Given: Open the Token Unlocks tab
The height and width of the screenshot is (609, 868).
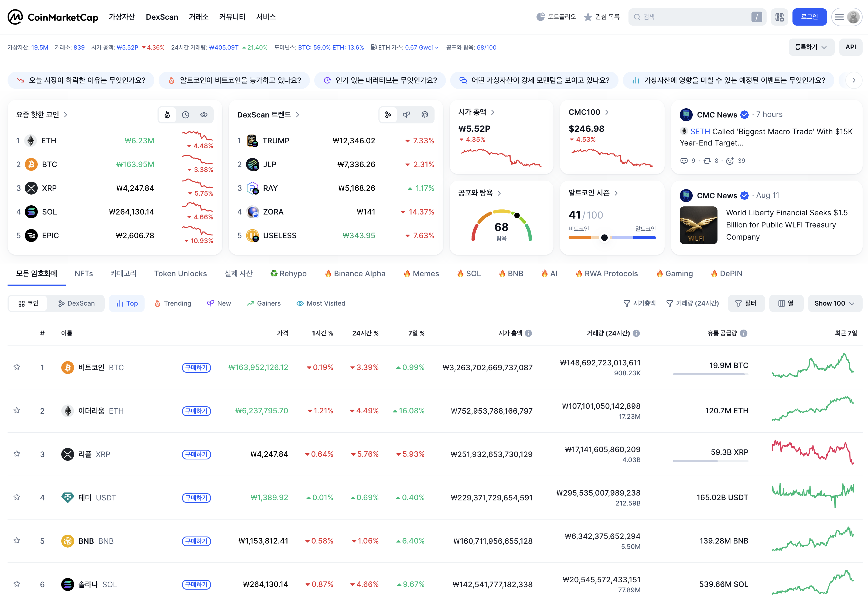Looking at the screenshot, I should (x=180, y=274).
